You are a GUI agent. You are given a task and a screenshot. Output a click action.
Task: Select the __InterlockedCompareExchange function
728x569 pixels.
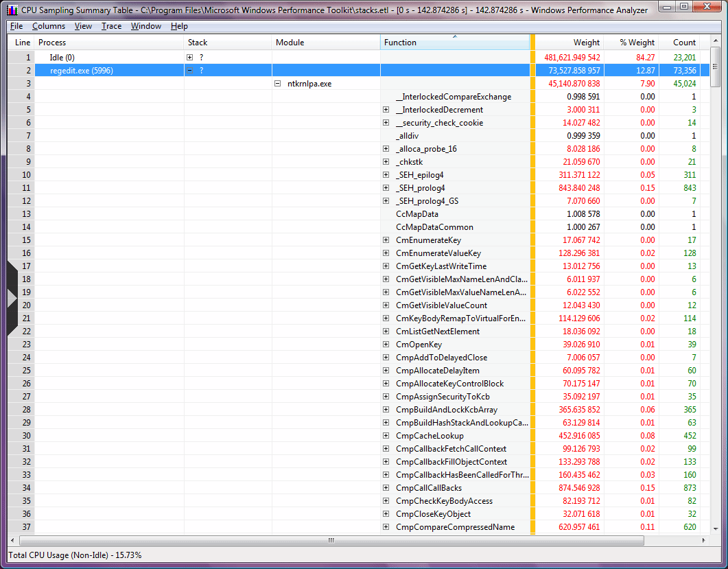pyautogui.click(x=454, y=97)
